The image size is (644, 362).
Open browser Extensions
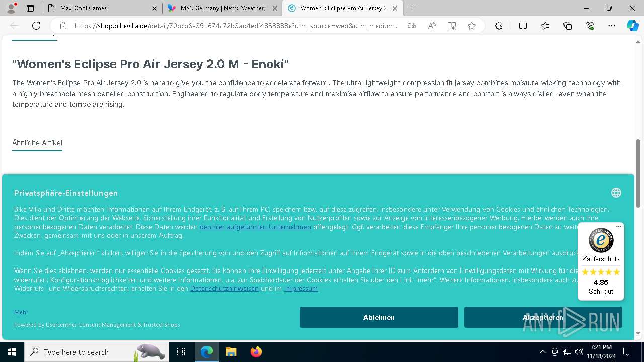click(x=499, y=26)
